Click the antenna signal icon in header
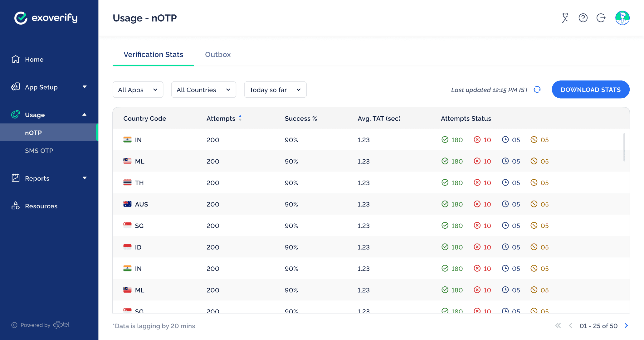This screenshot has height=340, width=644. 565,18
